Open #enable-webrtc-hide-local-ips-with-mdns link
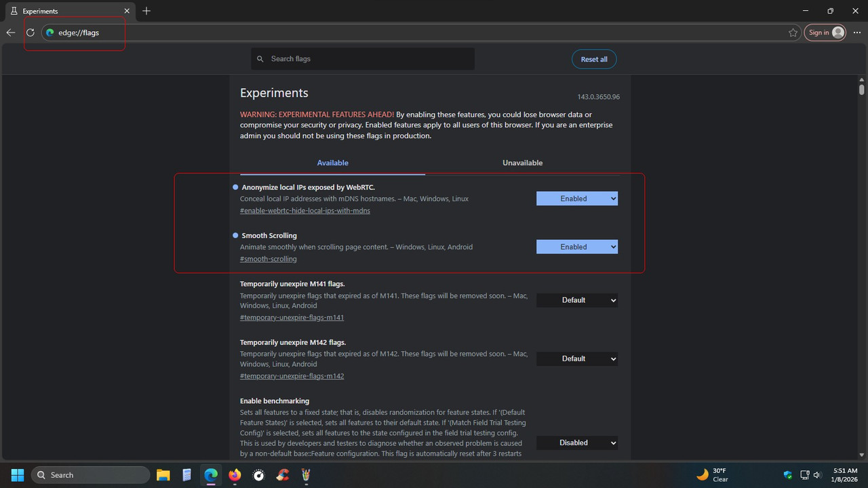 click(305, 211)
